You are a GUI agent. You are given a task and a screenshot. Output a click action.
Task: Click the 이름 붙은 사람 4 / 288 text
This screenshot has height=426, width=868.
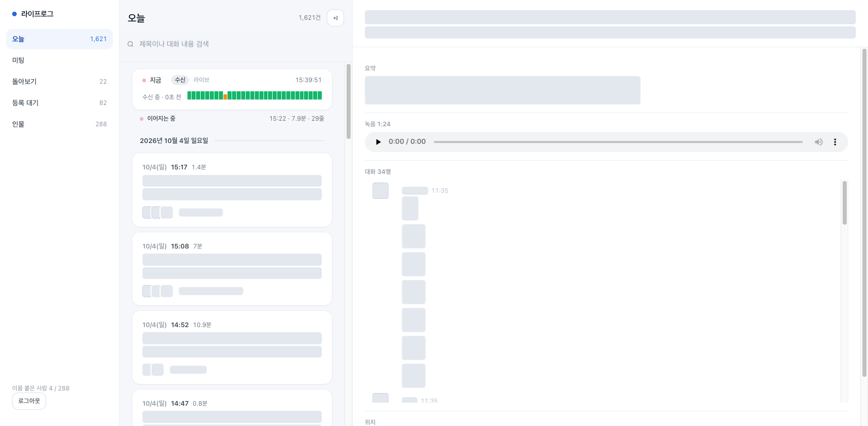(41, 388)
